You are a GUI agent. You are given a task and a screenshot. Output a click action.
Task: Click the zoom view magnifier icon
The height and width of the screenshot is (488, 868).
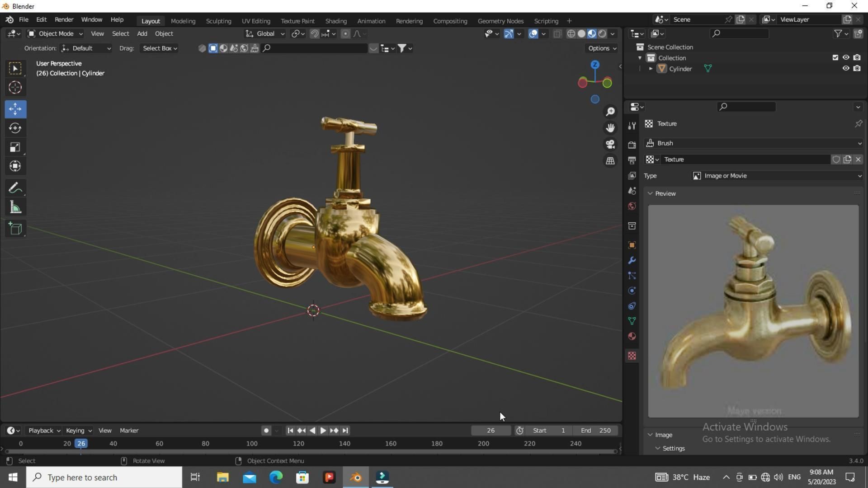tap(610, 112)
